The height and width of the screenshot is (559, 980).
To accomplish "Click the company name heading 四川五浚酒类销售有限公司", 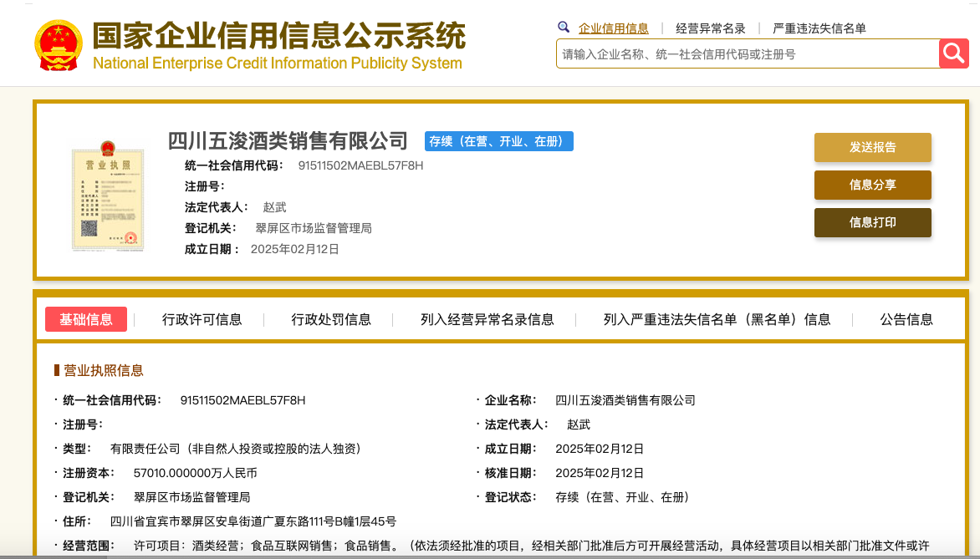I will pyautogui.click(x=288, y=140).
